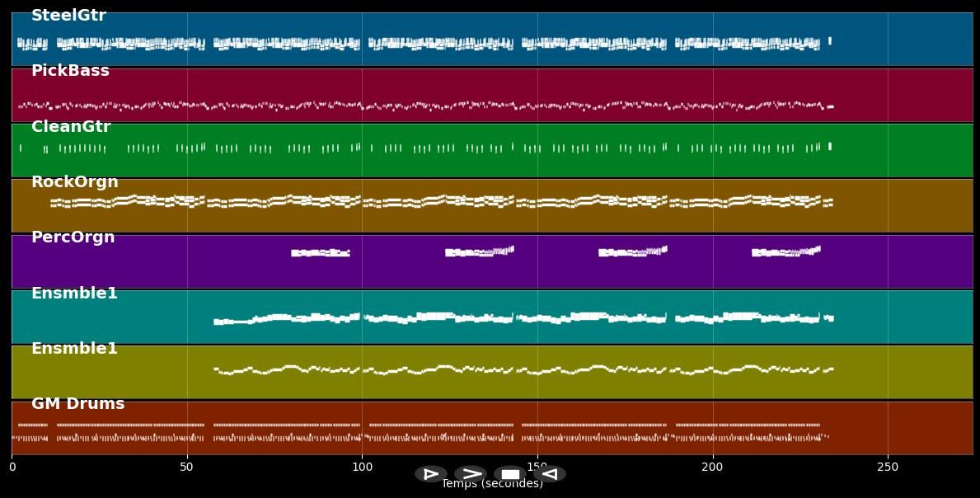Click the final SteelGtr note at the track's end
The height and width of the screenshot is (498, 980).
tap(829, 40)
